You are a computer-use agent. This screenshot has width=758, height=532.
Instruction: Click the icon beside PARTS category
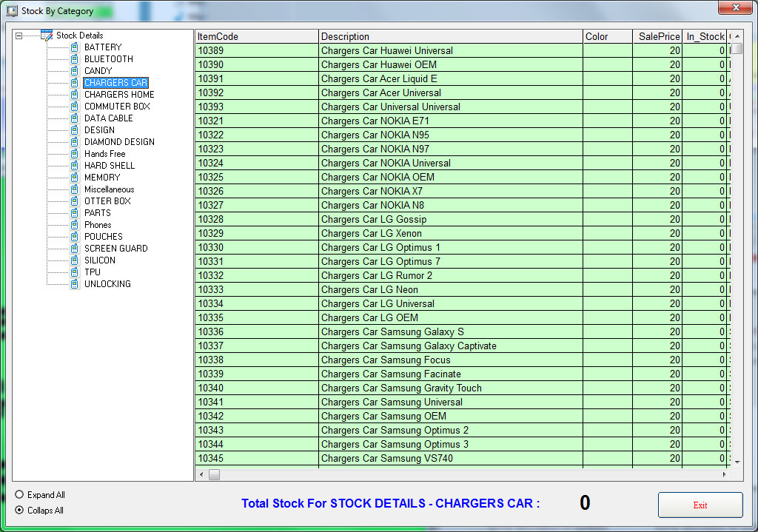pyautogui.click(x=75, y=213)
